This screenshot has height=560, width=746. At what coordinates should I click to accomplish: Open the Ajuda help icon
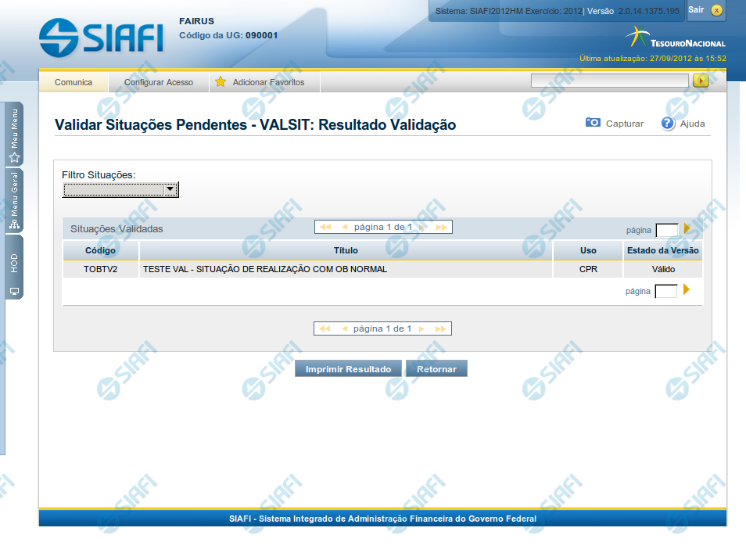tap(668, 124)
